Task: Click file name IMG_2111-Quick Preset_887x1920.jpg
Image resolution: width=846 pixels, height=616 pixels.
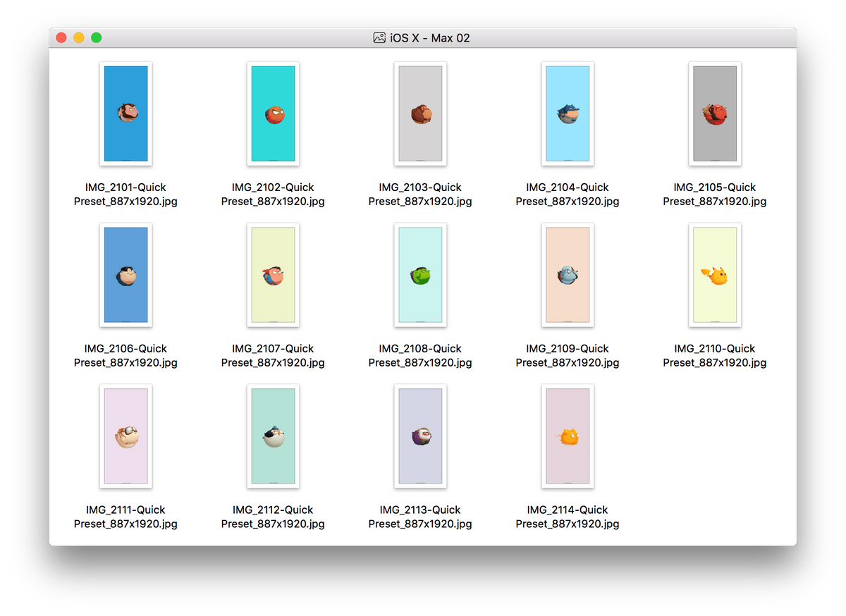Action: pyautogui.click(x=125, y=517)
